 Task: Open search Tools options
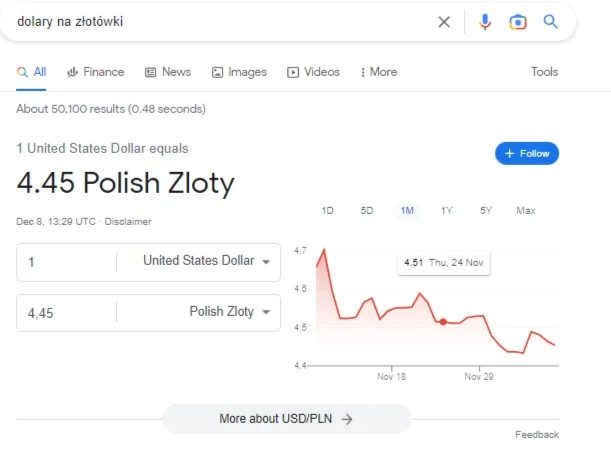click(544, 72)
